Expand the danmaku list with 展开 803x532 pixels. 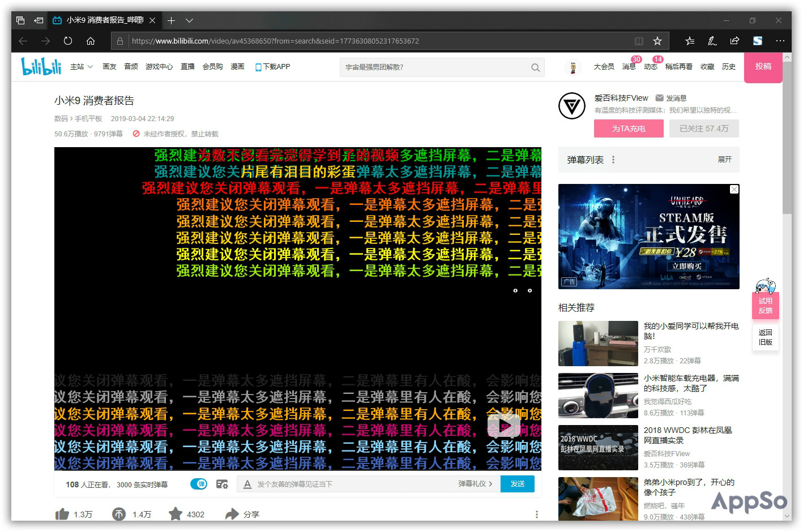point(724,160)
